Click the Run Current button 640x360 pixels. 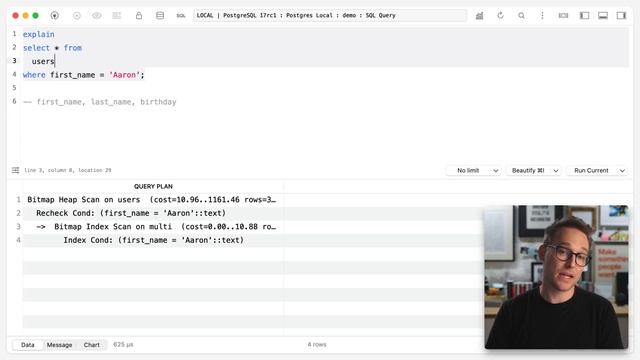click(x=591, y=170)
